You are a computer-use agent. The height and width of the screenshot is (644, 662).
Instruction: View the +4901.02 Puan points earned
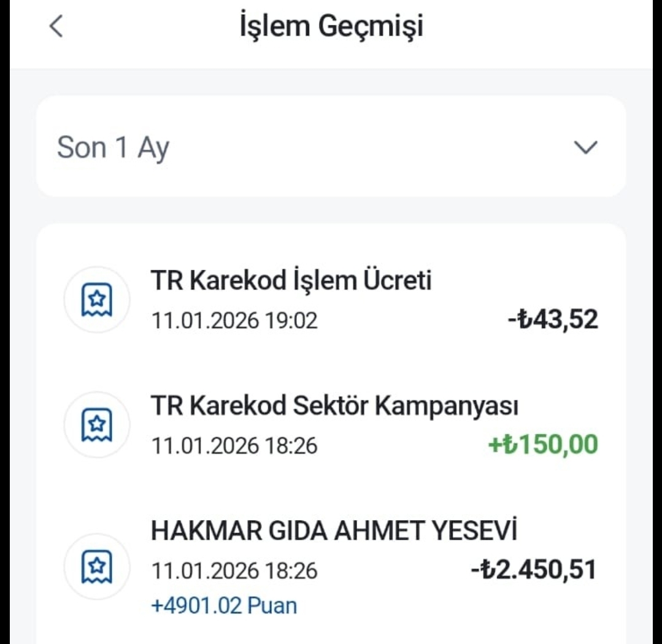(224, 606)
